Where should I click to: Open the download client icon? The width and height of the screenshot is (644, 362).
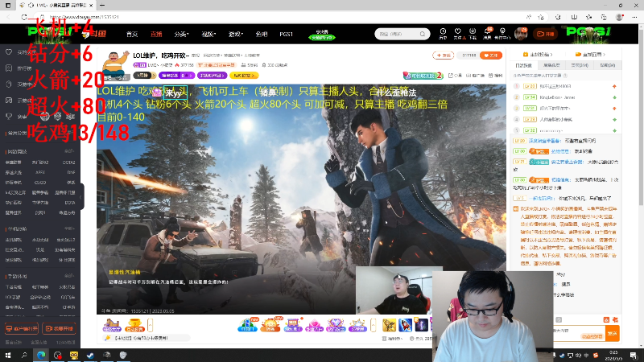point(473,34)
